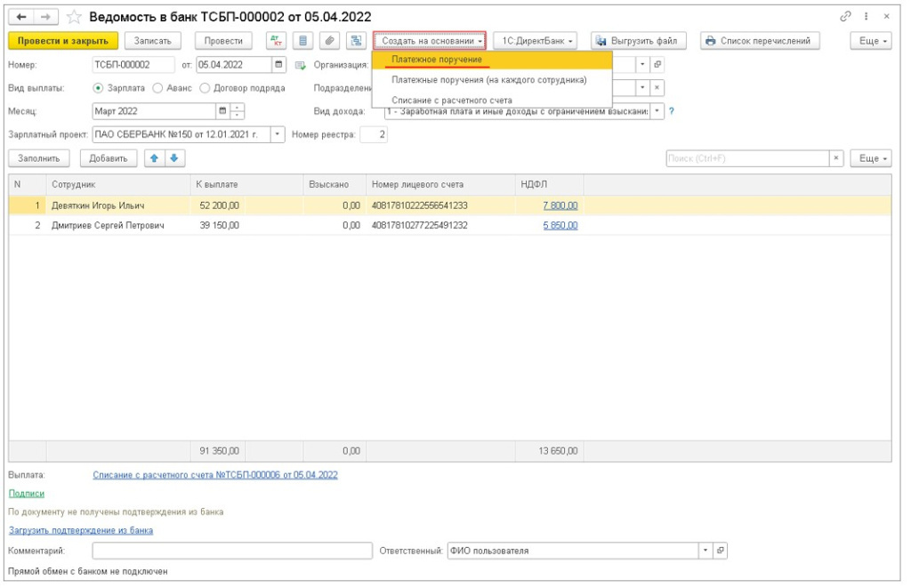
Task: Open attached files via paperclip icon
Action: [x=329, y=41]
